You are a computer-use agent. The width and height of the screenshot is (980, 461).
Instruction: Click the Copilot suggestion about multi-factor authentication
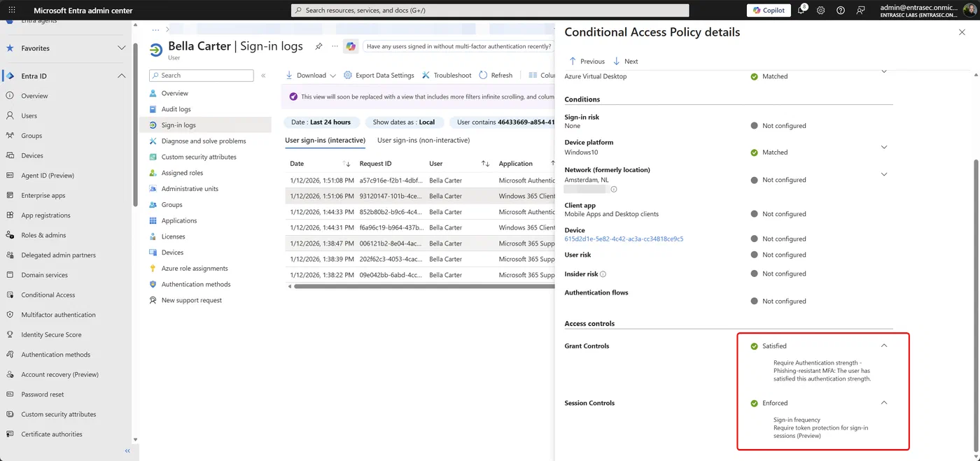[458, 46]
